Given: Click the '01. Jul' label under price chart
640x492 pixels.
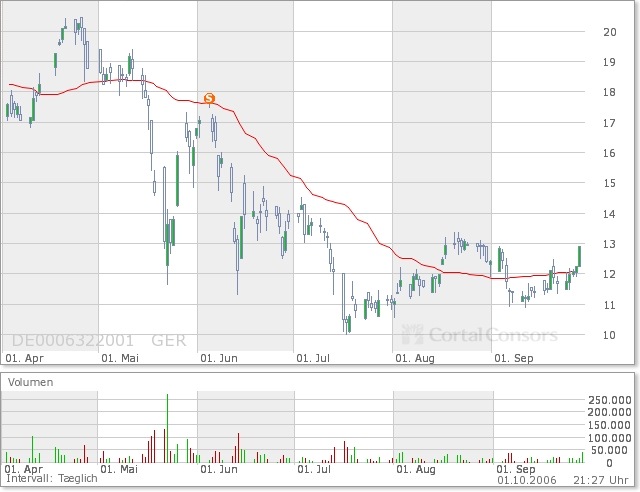Looking at the screenshot, I should click(x=313, y=358).
